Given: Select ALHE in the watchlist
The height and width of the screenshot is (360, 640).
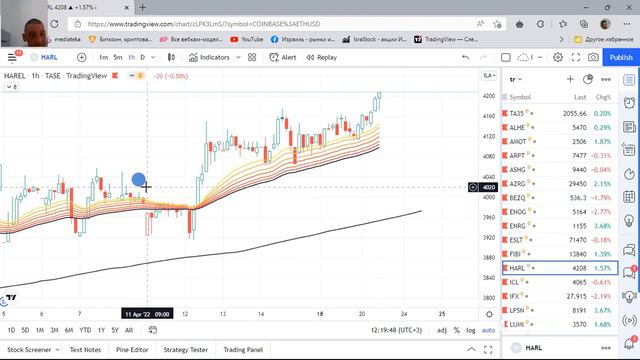Looking at the screenshot, I should point(560,127).
